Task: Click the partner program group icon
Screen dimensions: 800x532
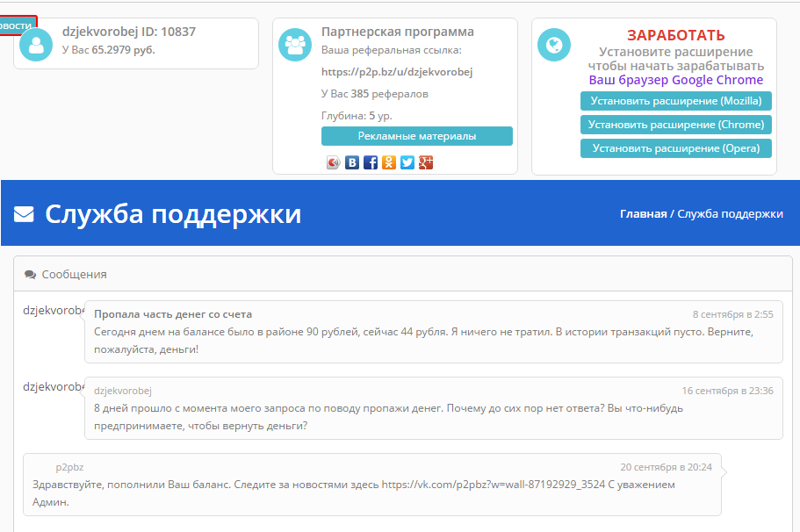Action: click(295, 45)
